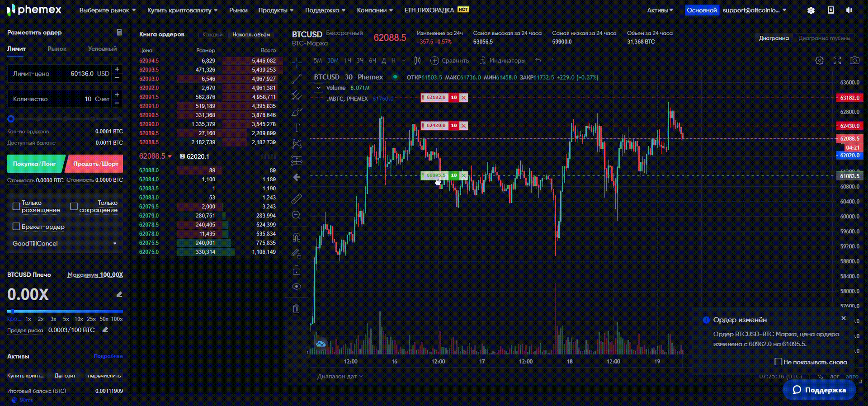Enable Только размещение checkbox
This screenshot has width=868, height=406.
[16, 206]
